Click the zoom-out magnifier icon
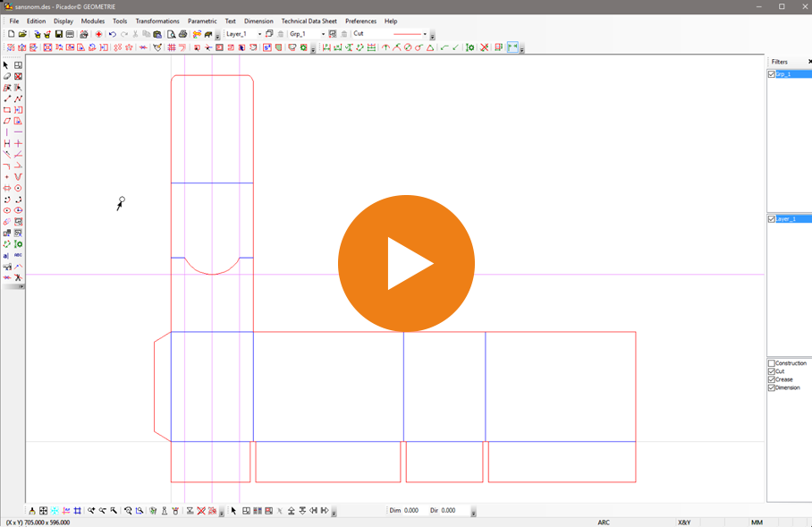The height and width of the screenshot is (527, 812). pyautogui.click(x=103, y=511)
